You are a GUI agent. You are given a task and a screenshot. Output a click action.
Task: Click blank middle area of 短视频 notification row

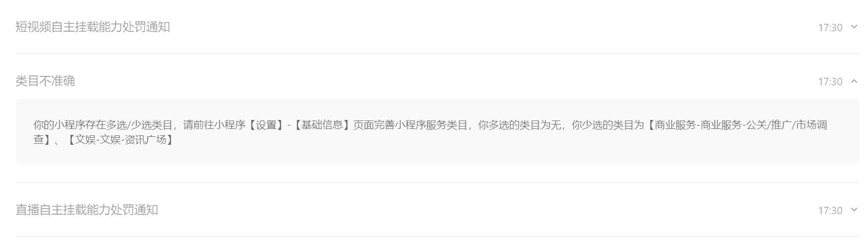495,27
